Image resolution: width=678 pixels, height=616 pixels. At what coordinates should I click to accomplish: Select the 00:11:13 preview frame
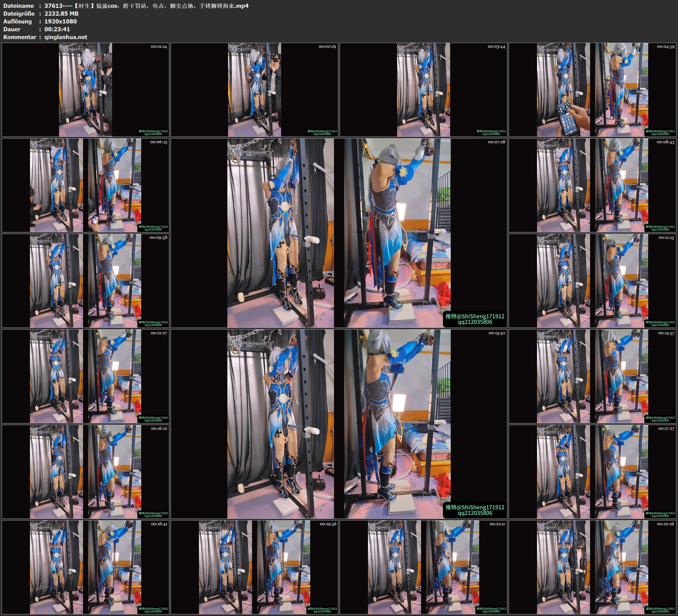click(x=593, y=281)
